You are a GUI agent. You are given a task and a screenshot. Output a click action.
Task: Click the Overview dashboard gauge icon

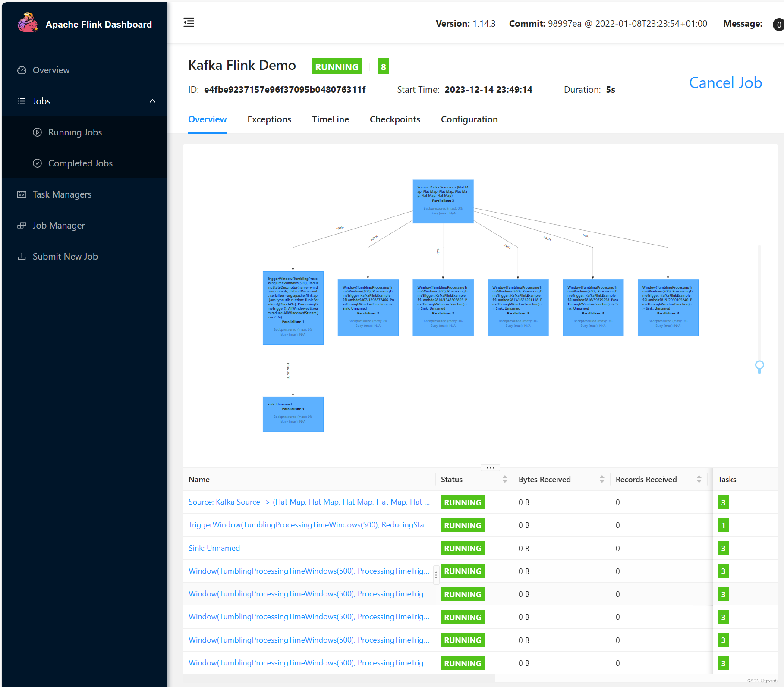22,70
